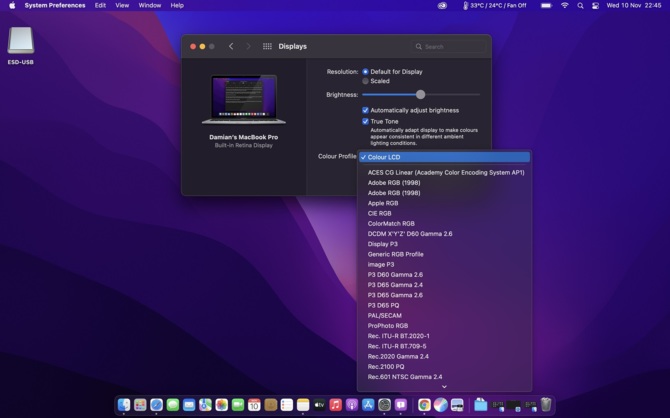The height and width of the screenshot is (418, 670).
Task: Open the blue folder stack in Dock
Action: coord(481,404)
